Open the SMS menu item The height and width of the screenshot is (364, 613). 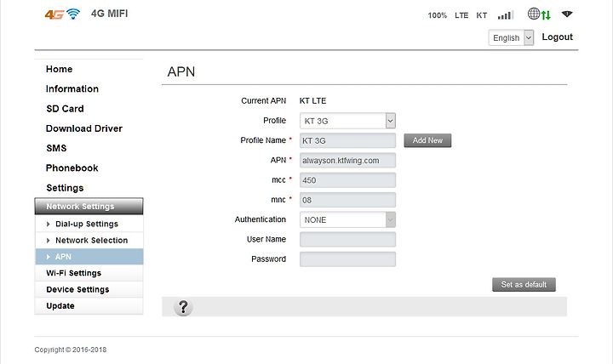(x=56, y=148)
